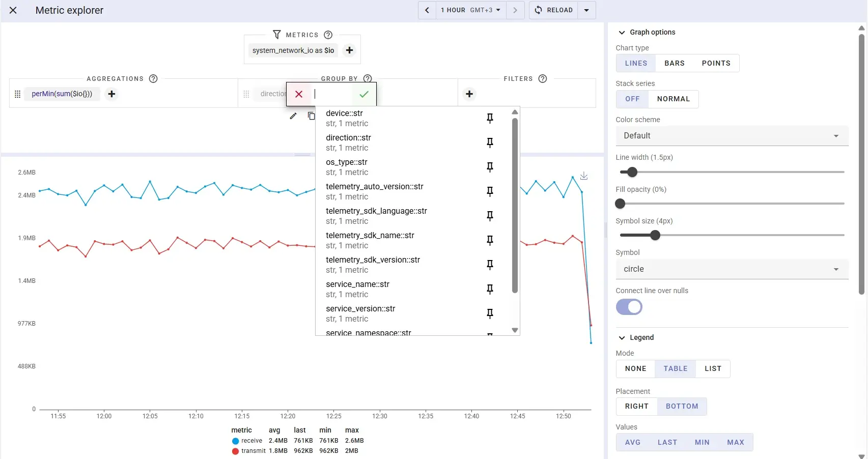Pin the direction::str attribute

[x=490, y=142]
